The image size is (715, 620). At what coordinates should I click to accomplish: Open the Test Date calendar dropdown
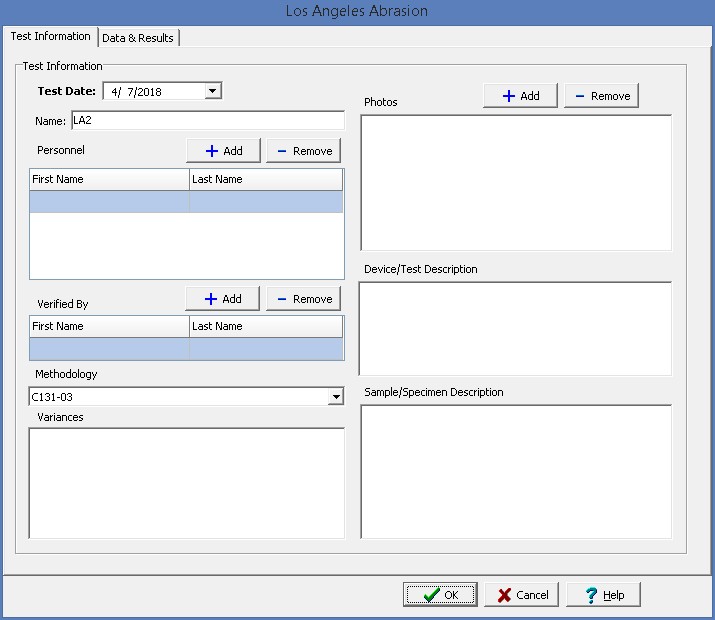(212, 91)
